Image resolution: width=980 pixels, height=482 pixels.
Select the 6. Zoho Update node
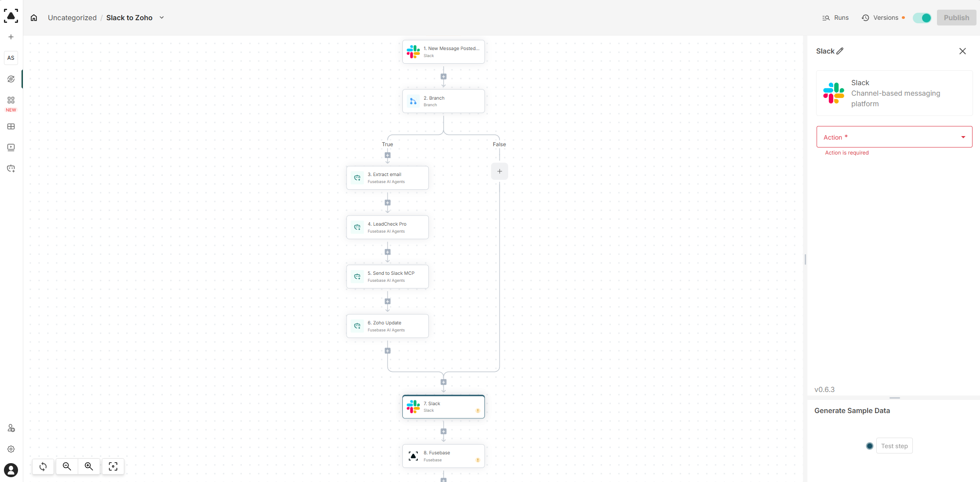(387, 326)
